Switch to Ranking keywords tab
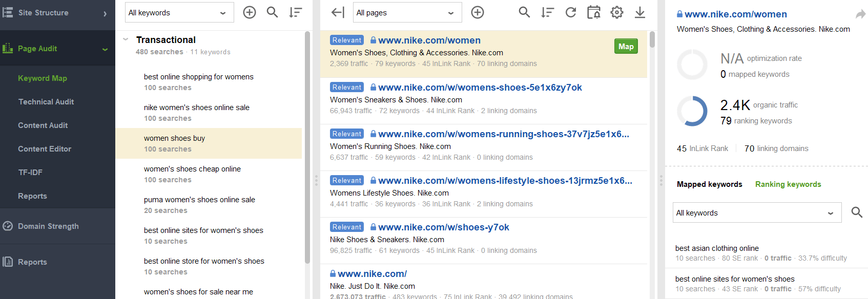 (x=788, y=184)
